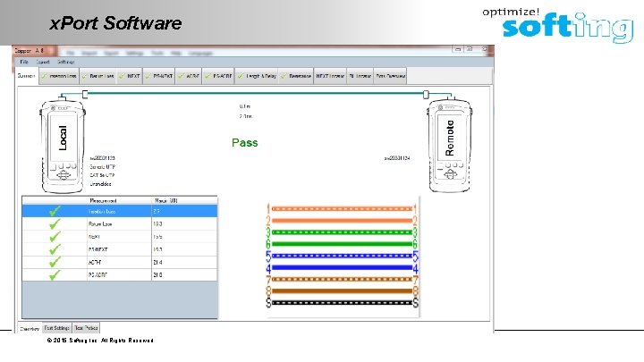Screen dimensions: 644x362
Task: Click the right cable connector on the link diagram
Action: (426, 95)
